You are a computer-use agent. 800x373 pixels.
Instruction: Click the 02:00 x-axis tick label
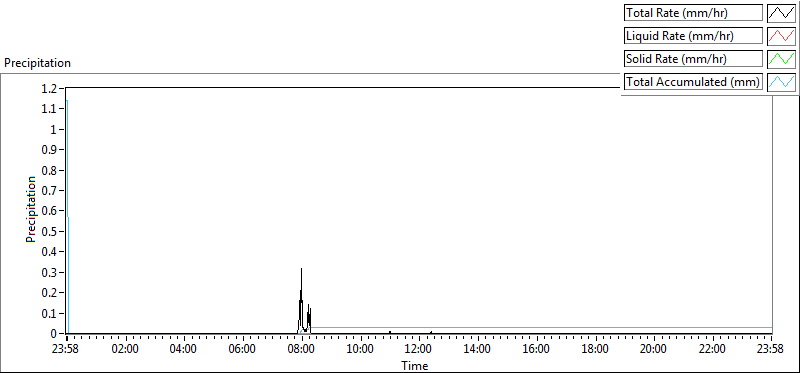click(x=126, y=349)
